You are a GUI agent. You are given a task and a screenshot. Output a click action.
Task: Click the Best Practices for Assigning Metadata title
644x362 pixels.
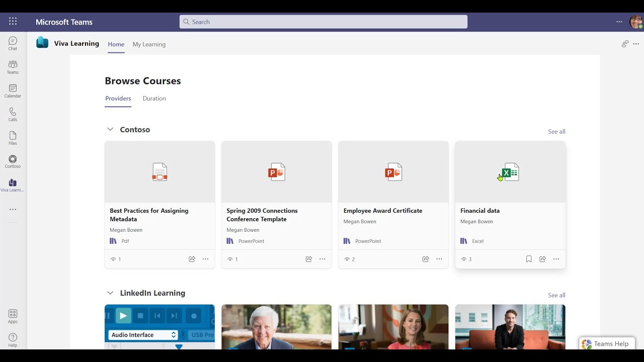tap(149, 215)
